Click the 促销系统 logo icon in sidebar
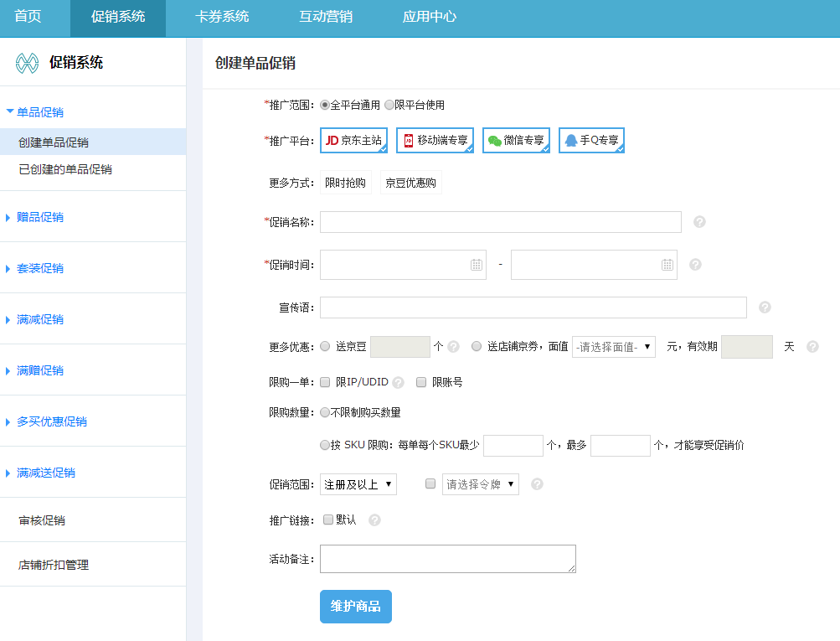Image resolution: width=840 pixels, height=641 pixels. coord(28,63)
